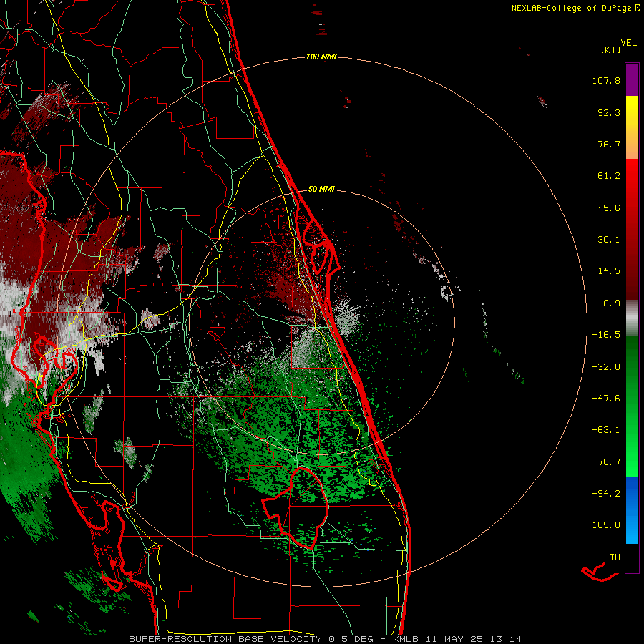Click the 107.8 velocity scale value
Viewport: 644px width, 644px height.
click(x=606, y=80)
